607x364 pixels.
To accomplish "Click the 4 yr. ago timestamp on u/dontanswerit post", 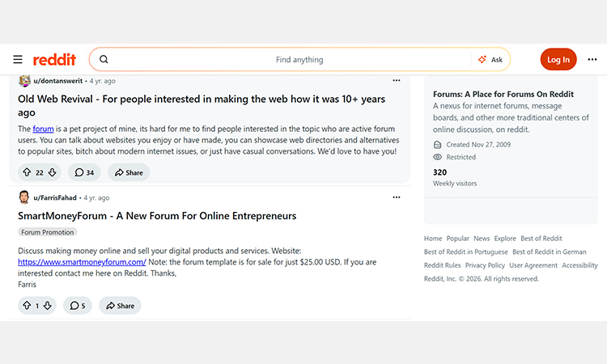I will (103, 81).
